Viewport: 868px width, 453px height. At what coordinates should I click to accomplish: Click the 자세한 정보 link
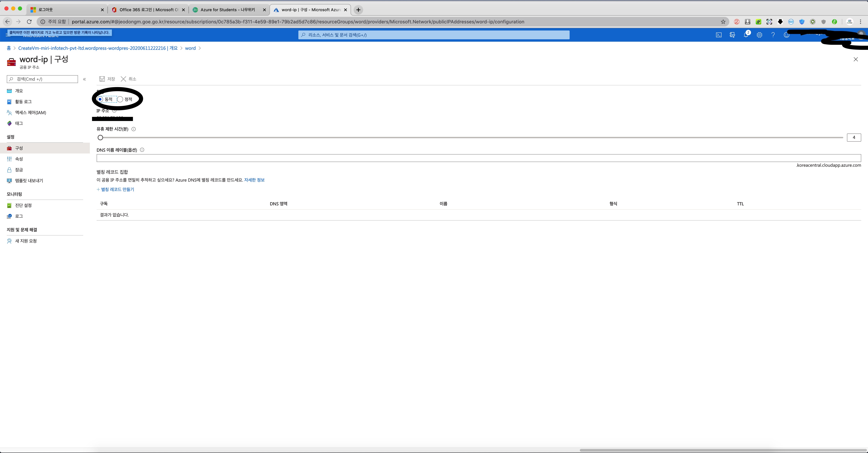(254, 180)
